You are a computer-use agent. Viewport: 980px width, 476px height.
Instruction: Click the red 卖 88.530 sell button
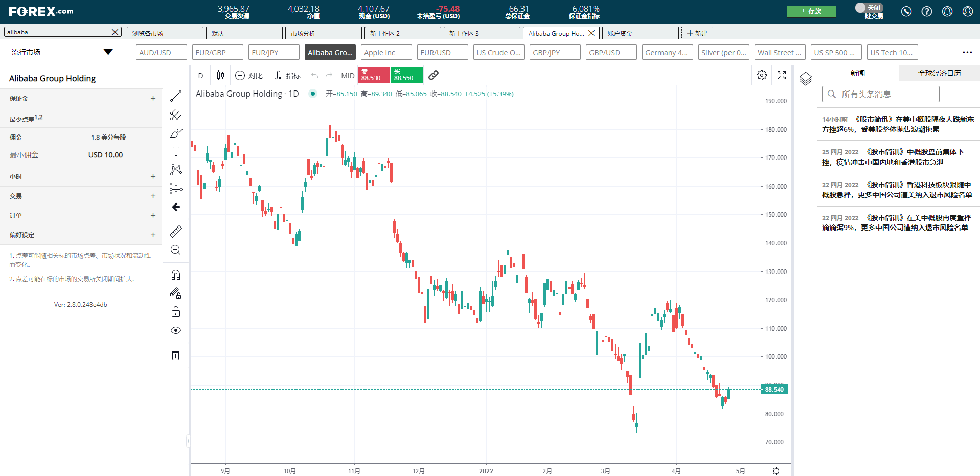pyautogui.click(x=374, y=75)
